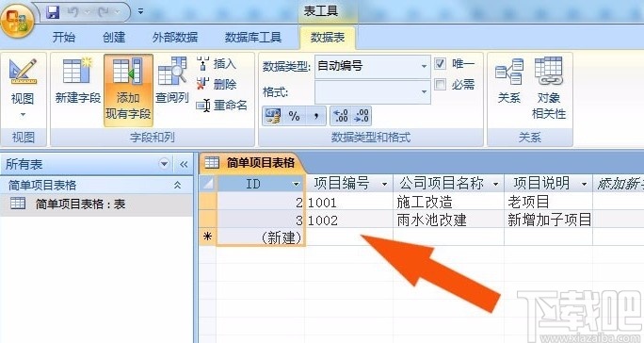Apply currency format icon
The height and width of the screenshot is (343, 644).
click(273, 116)
